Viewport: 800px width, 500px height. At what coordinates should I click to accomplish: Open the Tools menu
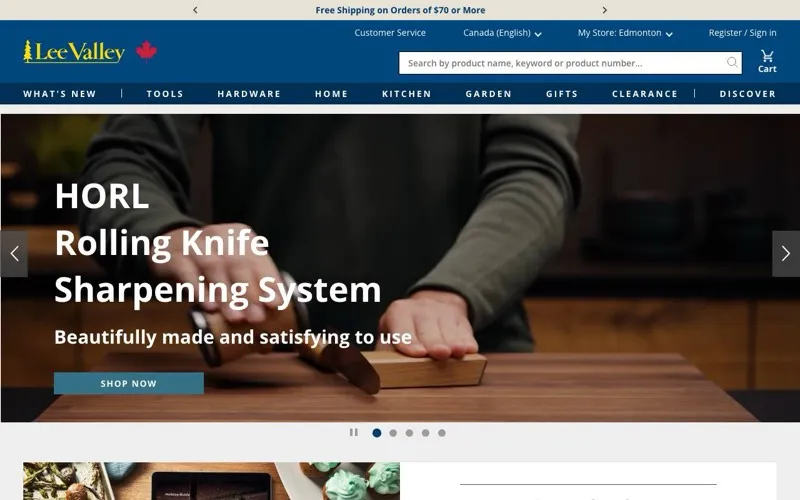(x=165, y=94)
